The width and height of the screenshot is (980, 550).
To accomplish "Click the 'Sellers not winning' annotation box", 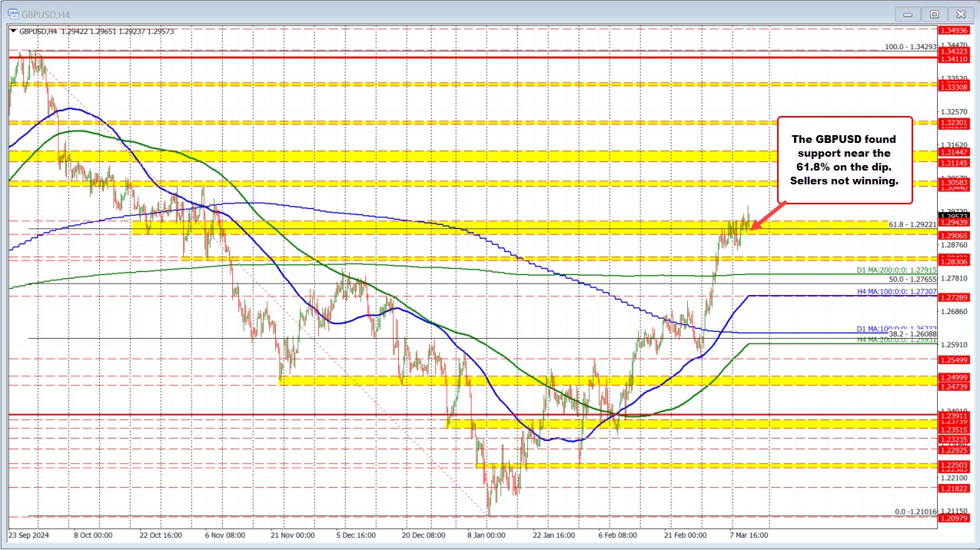I will point(844,160).
